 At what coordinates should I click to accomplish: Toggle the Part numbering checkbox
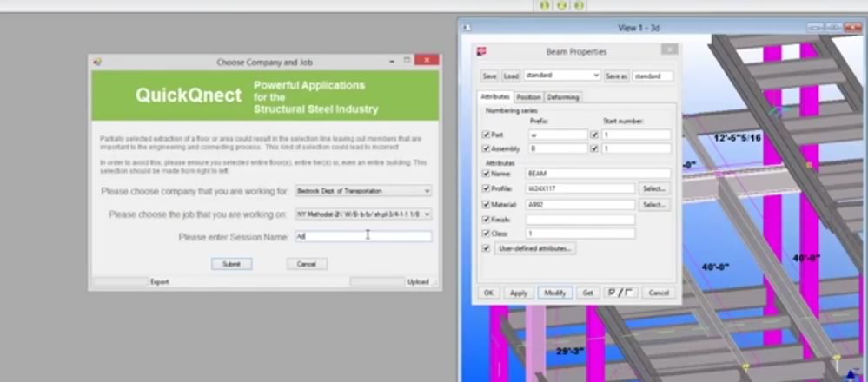click(x=486, y=135)
